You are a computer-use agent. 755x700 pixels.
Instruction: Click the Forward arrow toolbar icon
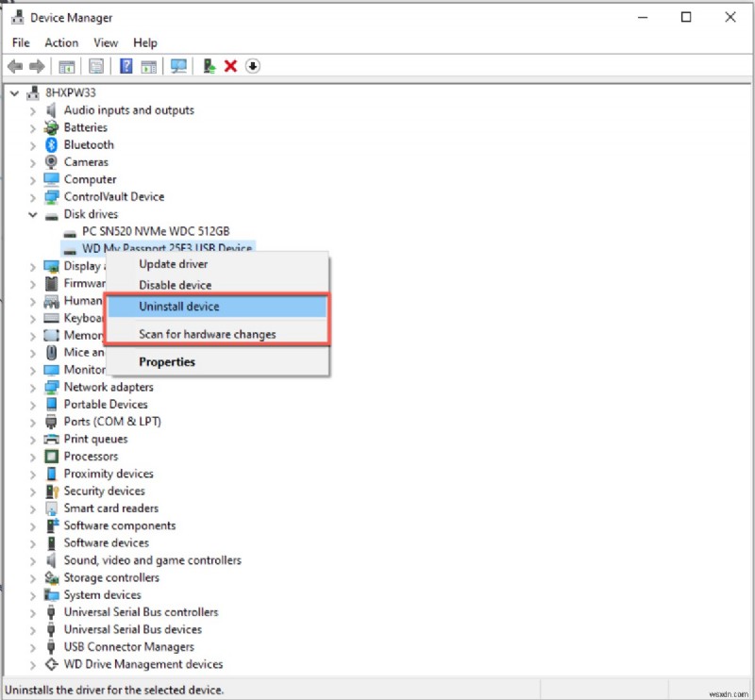click(x=37, y=66)
